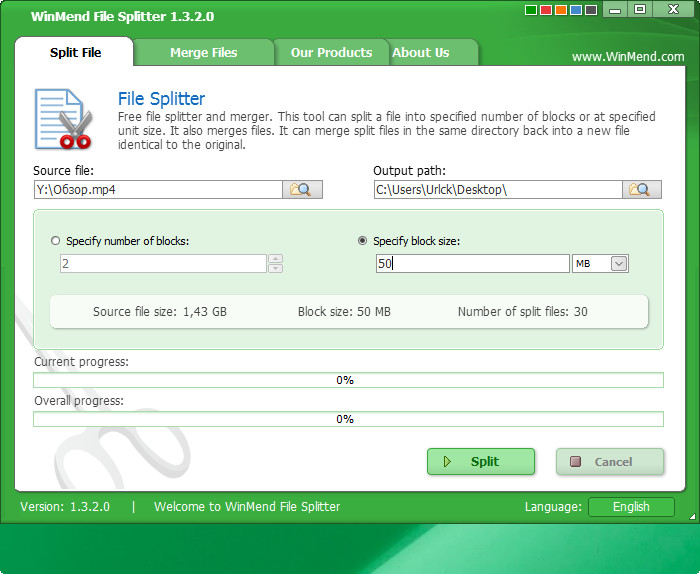Select 'Specify number of blocks' radio button
Screen dimensions: 700x574
(x=55, y=241)
